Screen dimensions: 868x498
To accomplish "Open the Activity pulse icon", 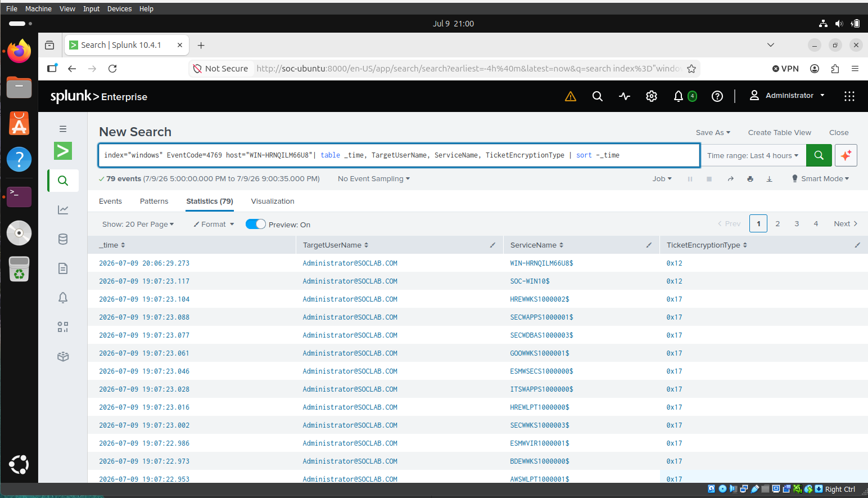I will click(x=625, y=96).
